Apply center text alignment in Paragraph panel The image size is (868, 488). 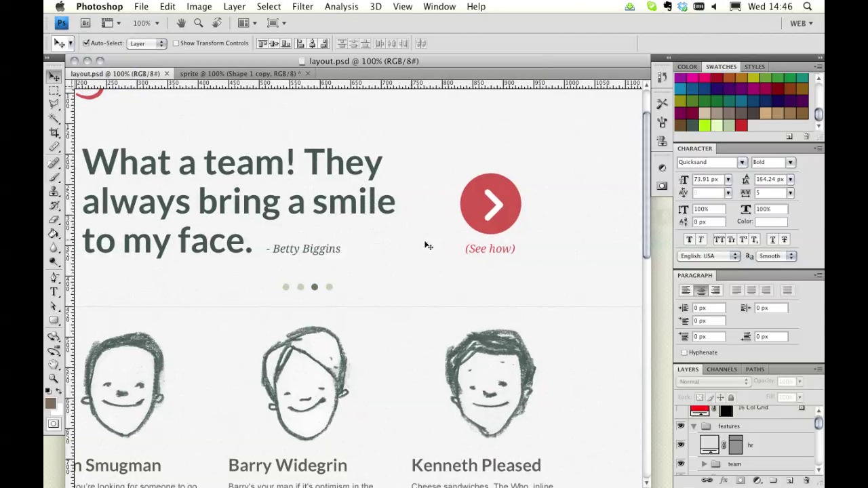tap(701, 291)
